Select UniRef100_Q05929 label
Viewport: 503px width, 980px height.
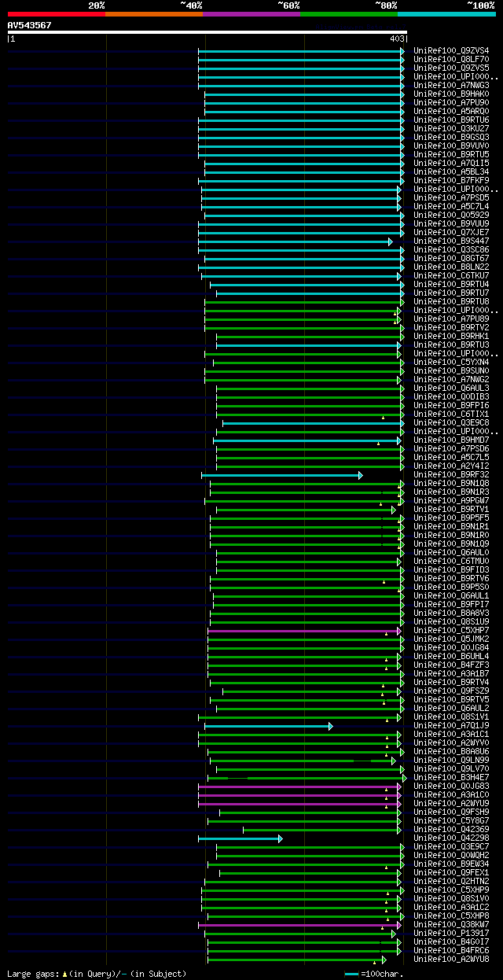[x=451, y=215]
